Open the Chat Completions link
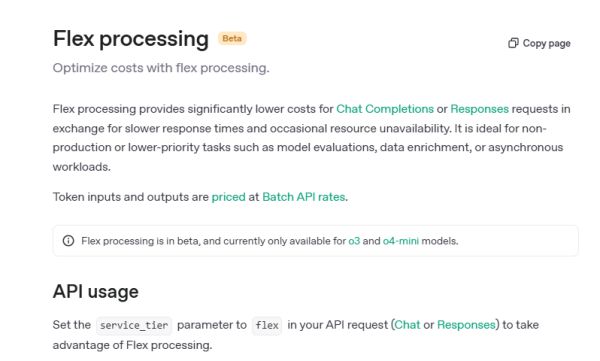This screenshot has width=600, height=361. (385, 109)
